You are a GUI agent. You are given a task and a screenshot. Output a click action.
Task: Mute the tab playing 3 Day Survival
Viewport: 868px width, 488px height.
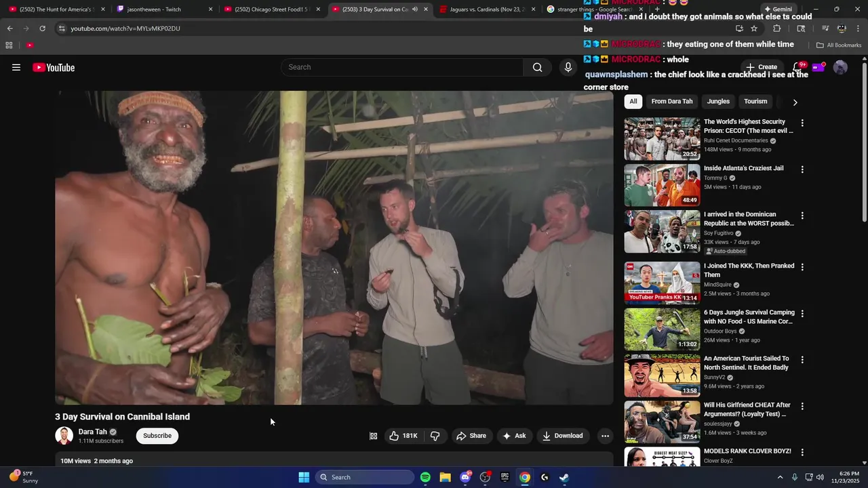414,9
